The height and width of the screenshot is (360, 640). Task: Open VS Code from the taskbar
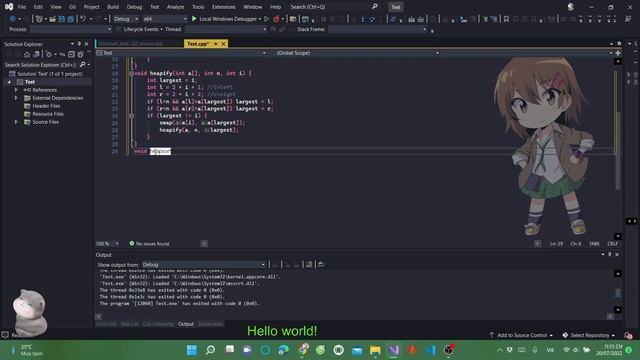430,350
